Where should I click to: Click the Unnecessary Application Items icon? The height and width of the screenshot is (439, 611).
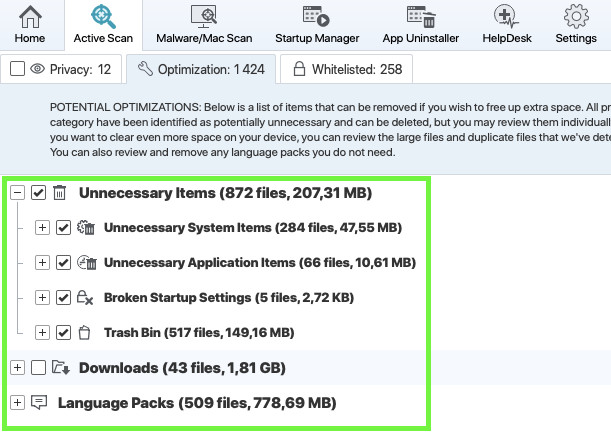pos(87,263)
